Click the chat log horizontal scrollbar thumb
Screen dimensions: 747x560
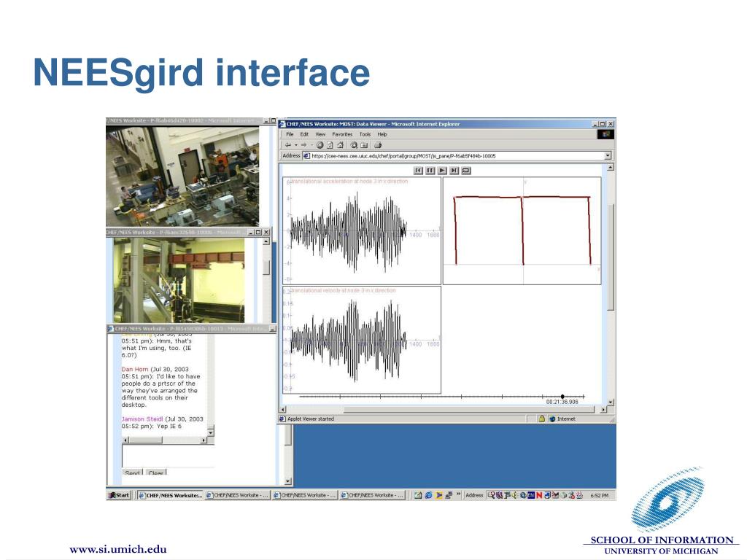coord(146,440)
